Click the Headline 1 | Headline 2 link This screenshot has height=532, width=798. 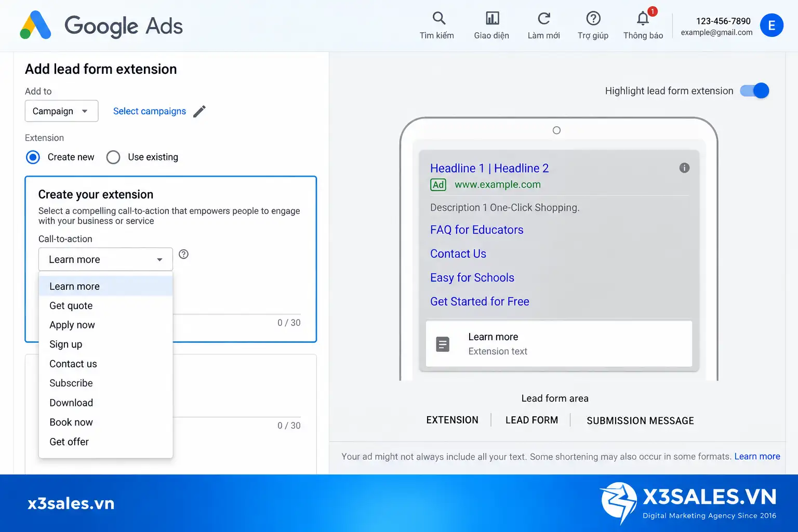(x=489, y=168)
